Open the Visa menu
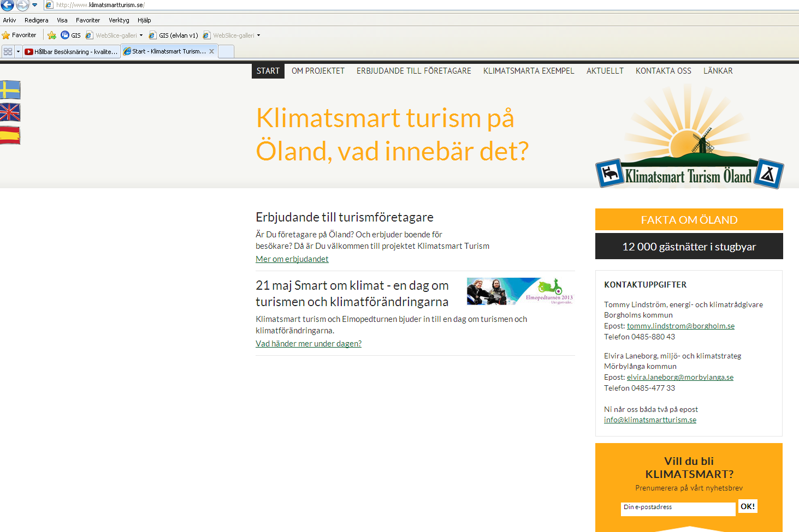The height and width of the screenshot is (532, 799). point(62,20)
